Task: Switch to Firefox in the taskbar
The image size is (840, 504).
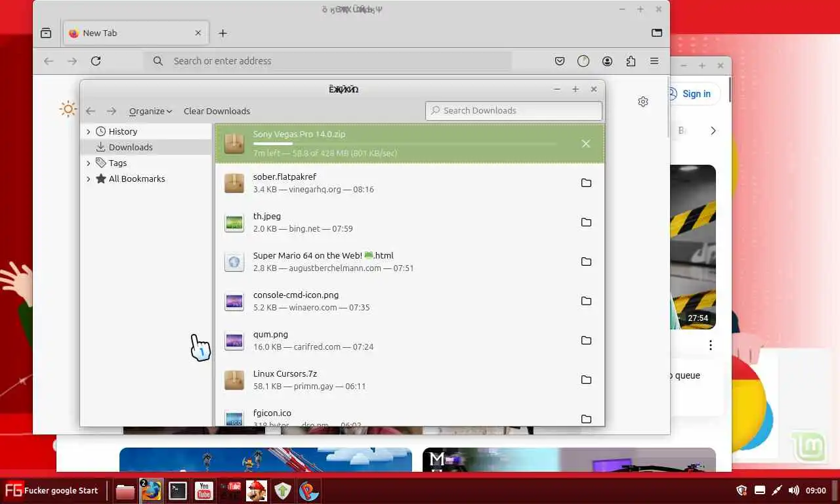Action: tap(152, 491)
